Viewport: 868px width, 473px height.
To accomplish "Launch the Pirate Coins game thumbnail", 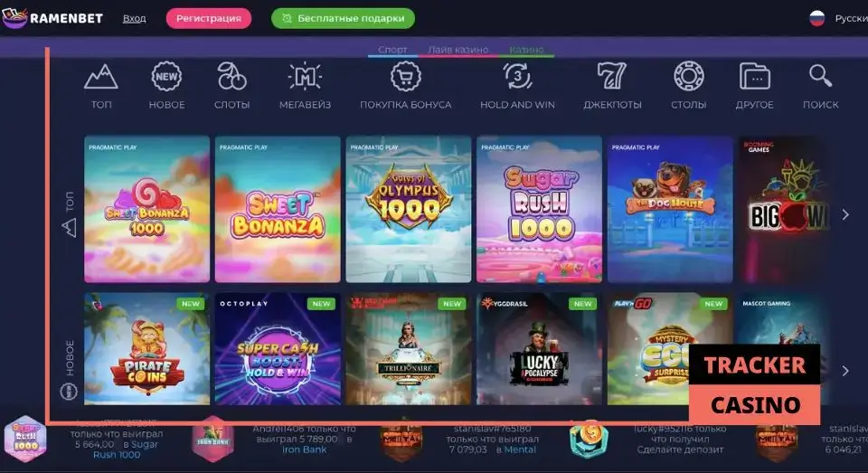I will (x=146, y=349).
